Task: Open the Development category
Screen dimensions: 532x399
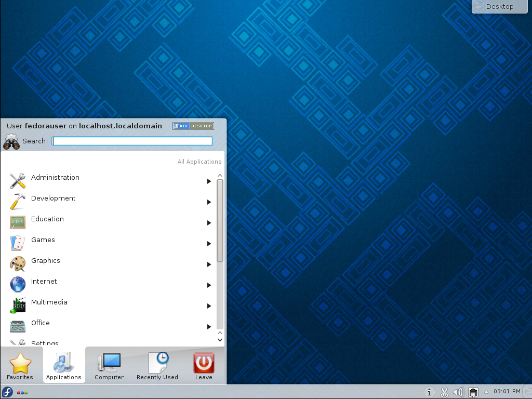Action: coord(111,202)
